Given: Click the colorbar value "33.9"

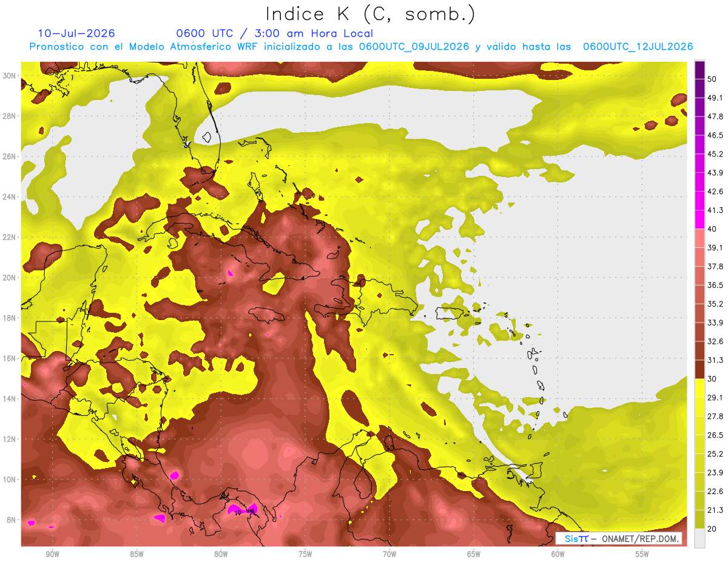Looking at the screenshot, I should (716, 323).
